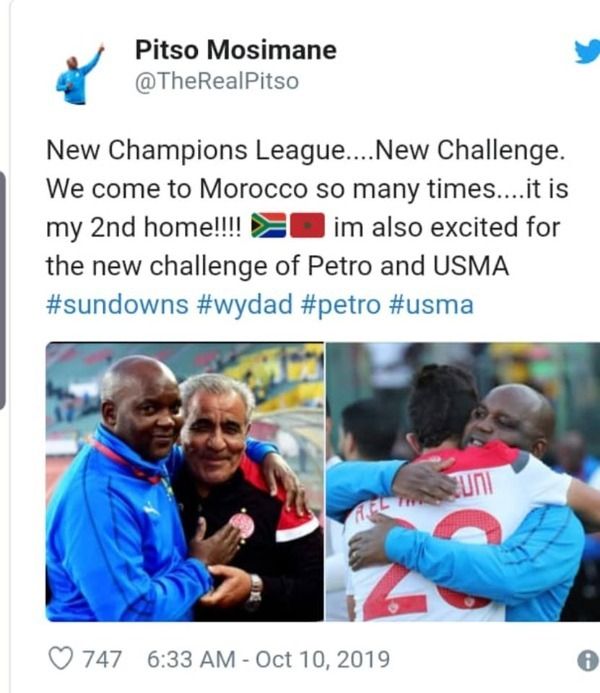
Task: Open the Twitter bird logo
Action: pos(588,51)
